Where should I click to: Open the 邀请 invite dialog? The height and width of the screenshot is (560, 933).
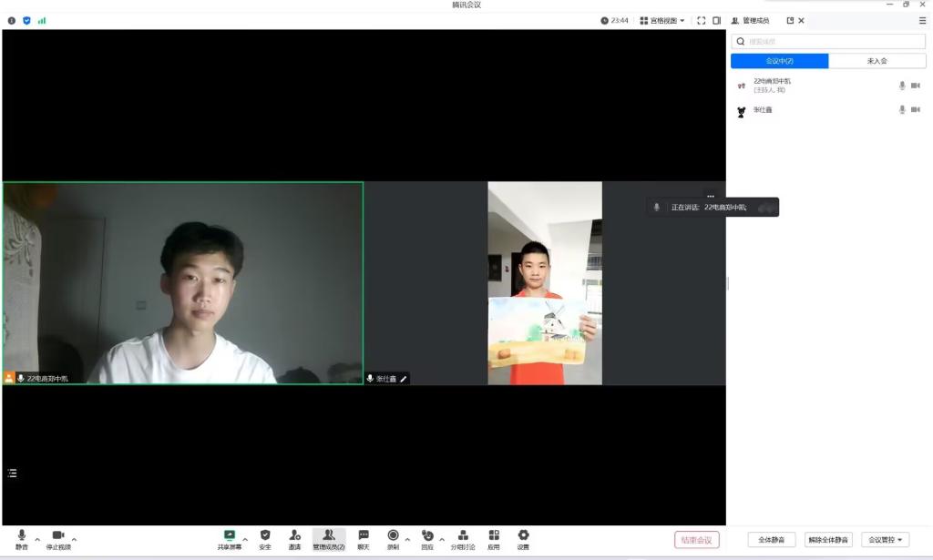[x=294, y=539]
